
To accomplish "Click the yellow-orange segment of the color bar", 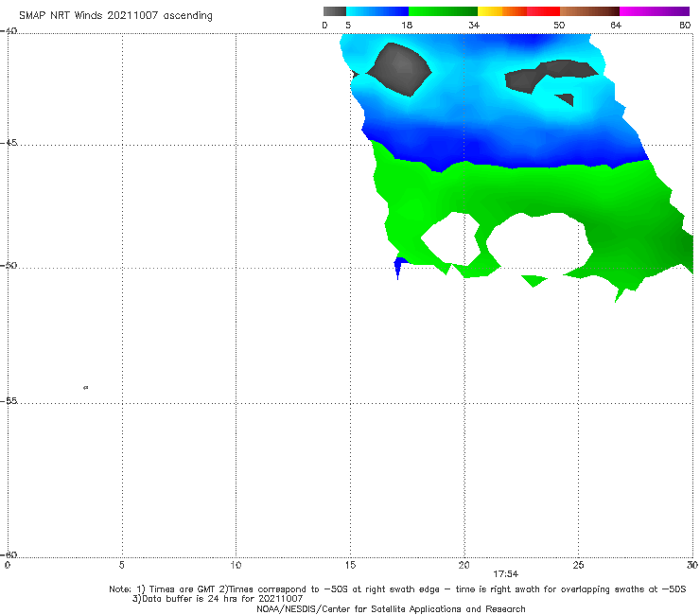I will pyautogui.click(x=501, y=11).
